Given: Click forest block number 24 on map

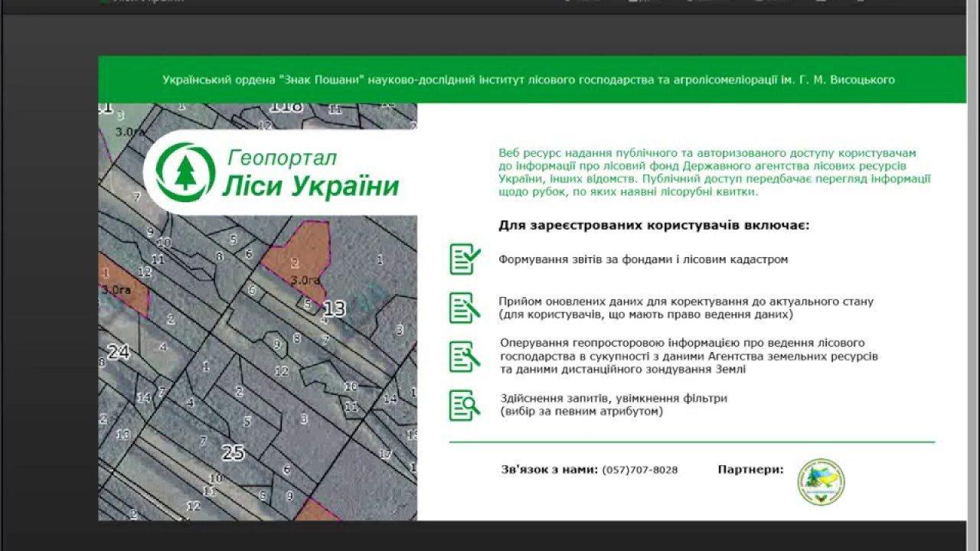Looking at the screenshot, I should (x=118, y=352).
